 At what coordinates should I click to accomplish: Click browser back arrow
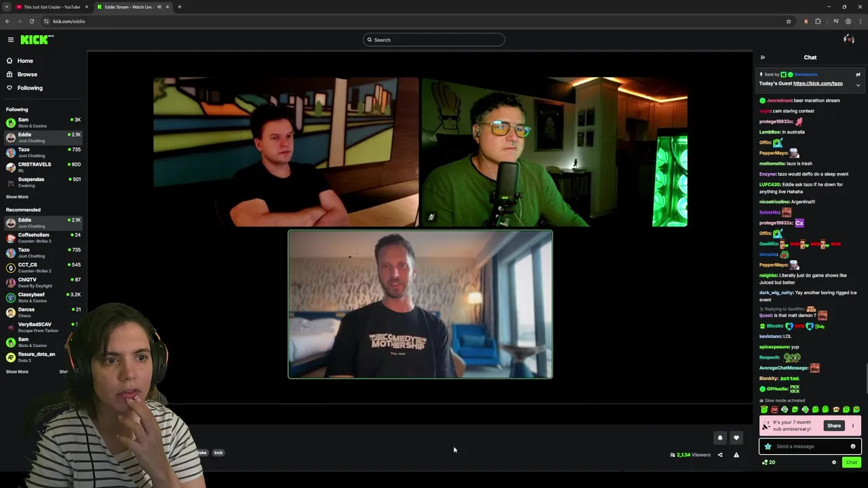click(7, 21)
